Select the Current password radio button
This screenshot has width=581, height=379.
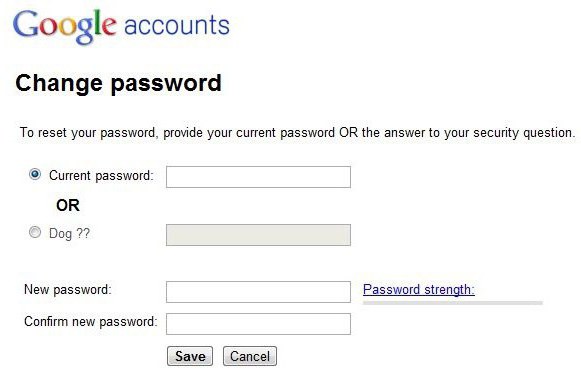click(x=35, y=174)
